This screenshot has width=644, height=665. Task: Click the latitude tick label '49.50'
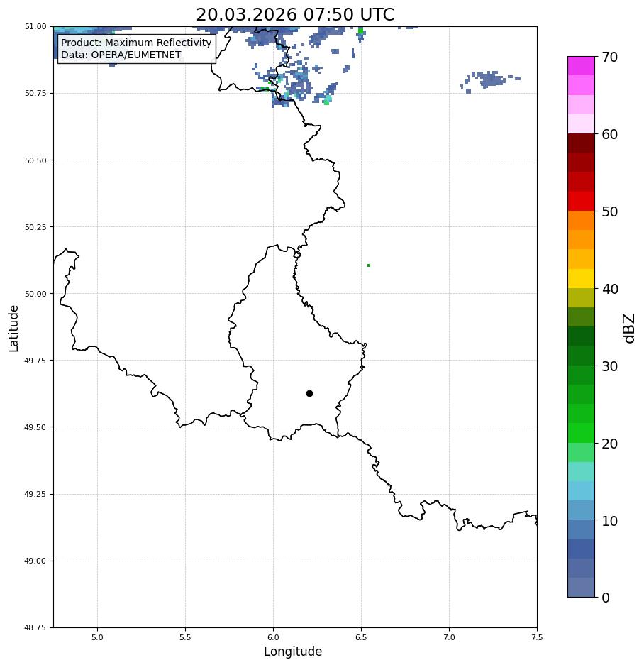click(35, 427)
